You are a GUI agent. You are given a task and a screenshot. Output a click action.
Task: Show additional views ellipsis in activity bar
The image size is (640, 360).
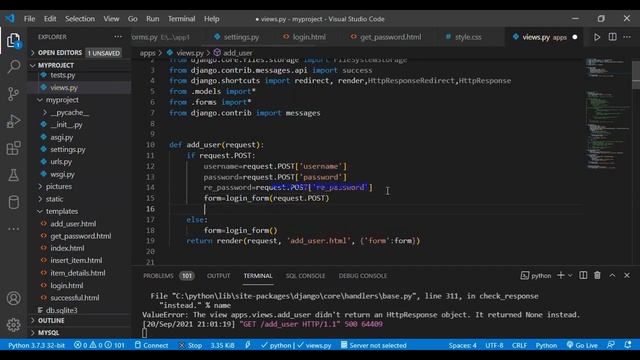(13, 229)
